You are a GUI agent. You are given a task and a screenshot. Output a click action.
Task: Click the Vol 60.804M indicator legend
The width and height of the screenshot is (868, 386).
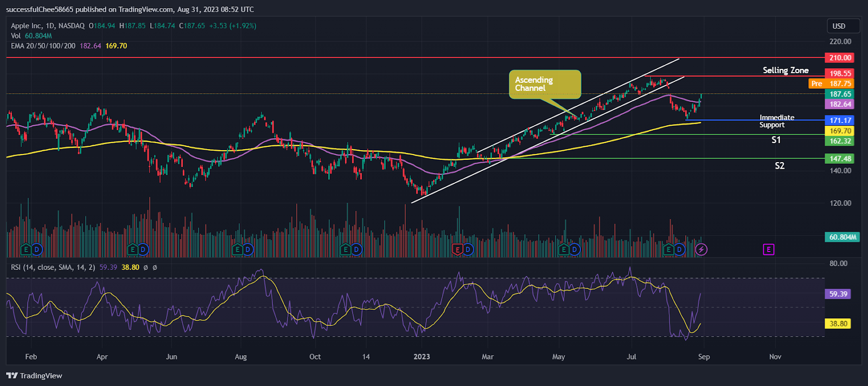pyautogui.click(x=31, y=36)
